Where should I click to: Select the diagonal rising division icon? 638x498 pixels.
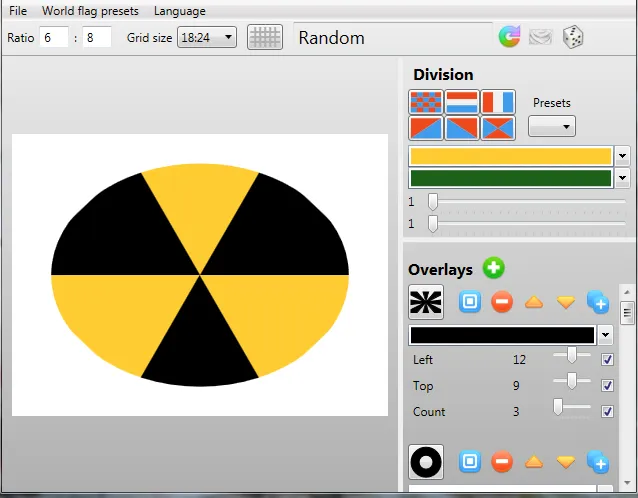click(426, 128)
